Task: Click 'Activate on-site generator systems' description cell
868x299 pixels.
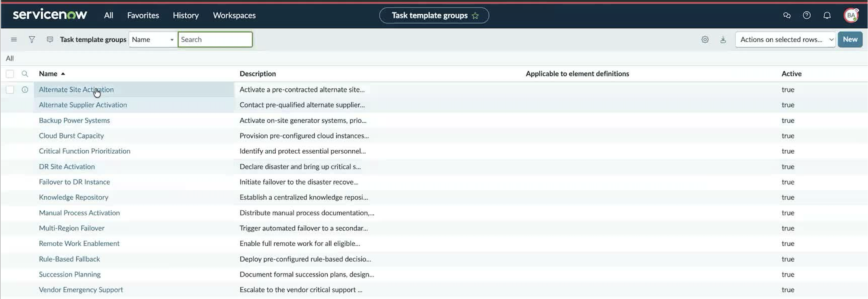Action: (303, 121)
